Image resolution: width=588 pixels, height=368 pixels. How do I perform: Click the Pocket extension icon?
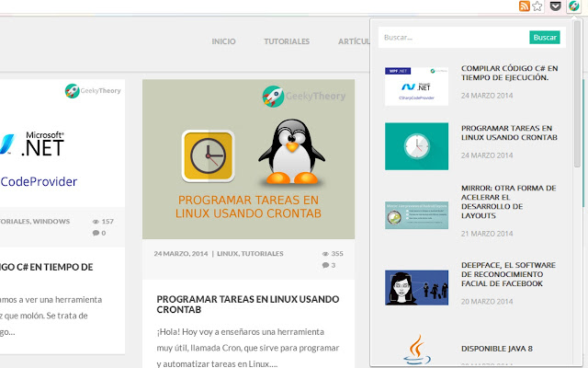click(x=555, y=6)
